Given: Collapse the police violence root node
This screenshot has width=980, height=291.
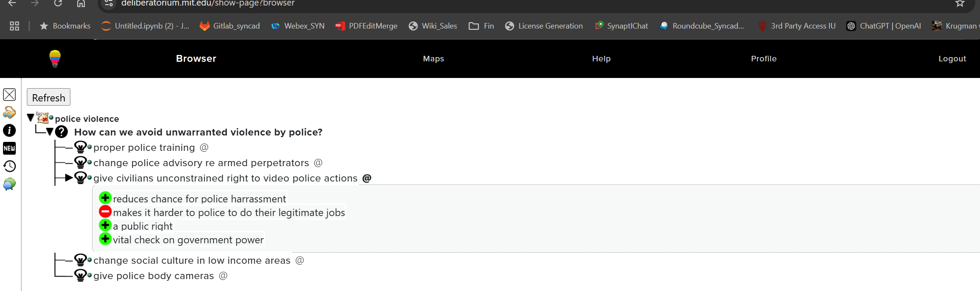Looking at the screenshot, I should click(x=30, y=118).
